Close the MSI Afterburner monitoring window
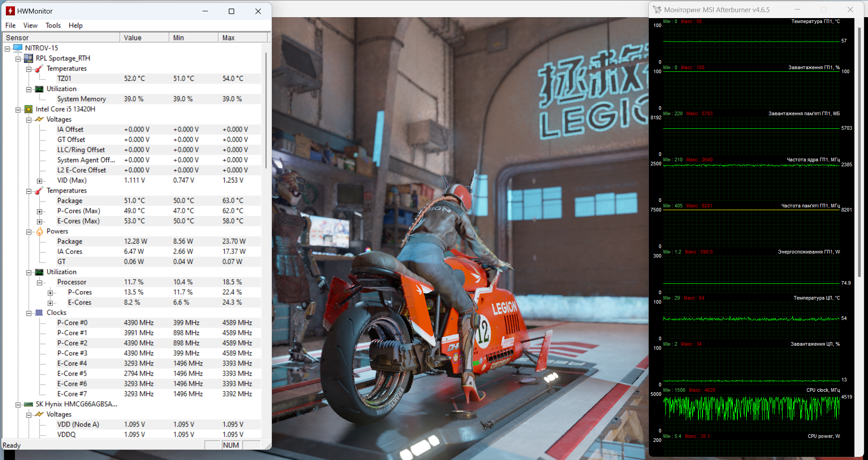The image size is (868, 460). [850, 9]
